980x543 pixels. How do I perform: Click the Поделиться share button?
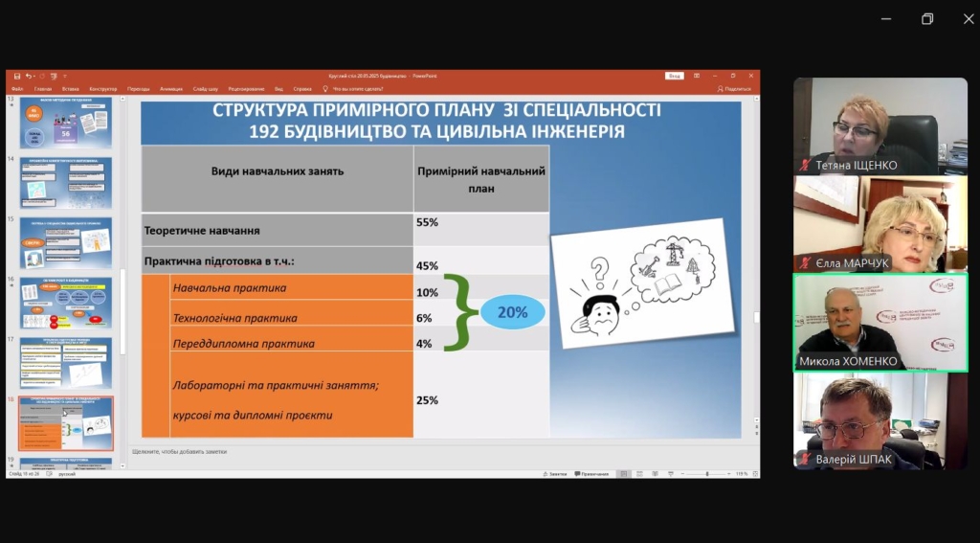tap(735, 88)
